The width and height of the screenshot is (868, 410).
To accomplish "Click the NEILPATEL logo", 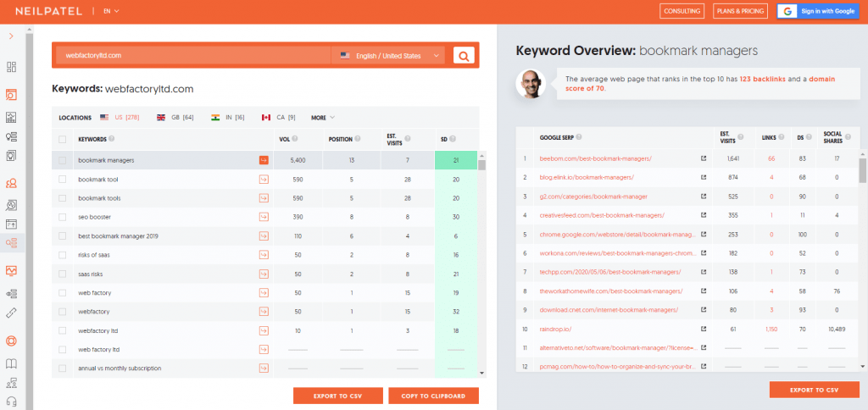I will point(48,11).
